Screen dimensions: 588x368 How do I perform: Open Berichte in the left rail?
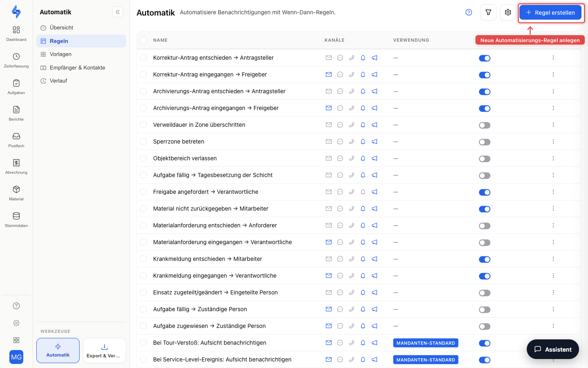pyautogui.click(x=16, y=113)
